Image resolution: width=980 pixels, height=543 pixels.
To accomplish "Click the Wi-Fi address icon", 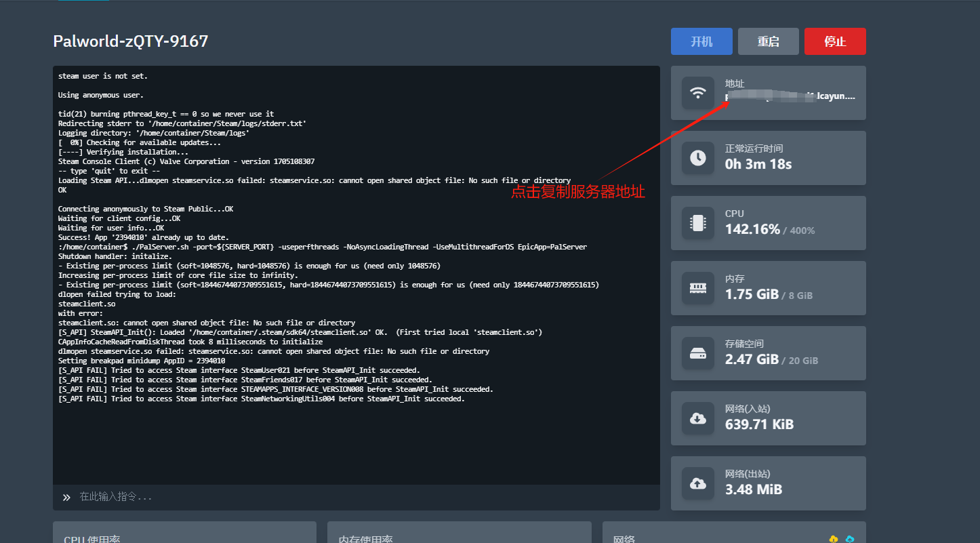I will (x=698, y=93).
